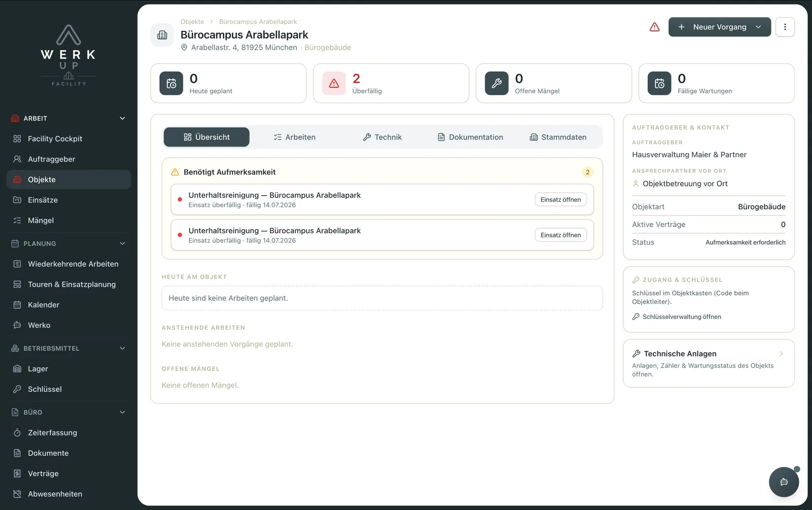The width and height of the screenshot is (812, 510).
Task: Click the Zeiterfassung stopwatch icon in sidebar
Action: point(17,433)
